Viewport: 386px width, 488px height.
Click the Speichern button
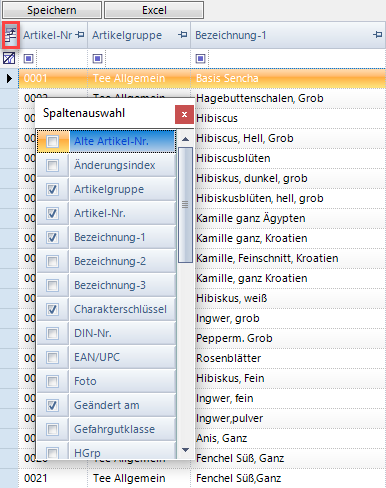[52, 10]
